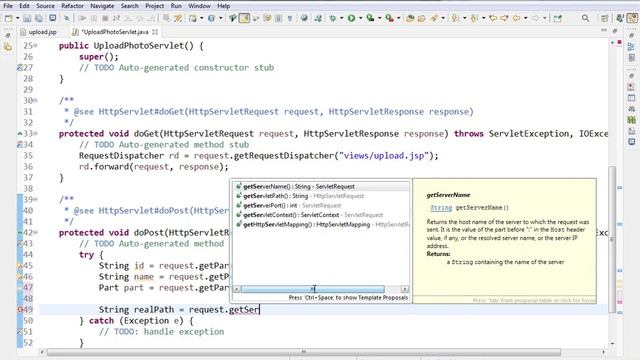The width and height of the screenshot is (640, 360).
Task: Open the Window menu
Action: (199, 6)
